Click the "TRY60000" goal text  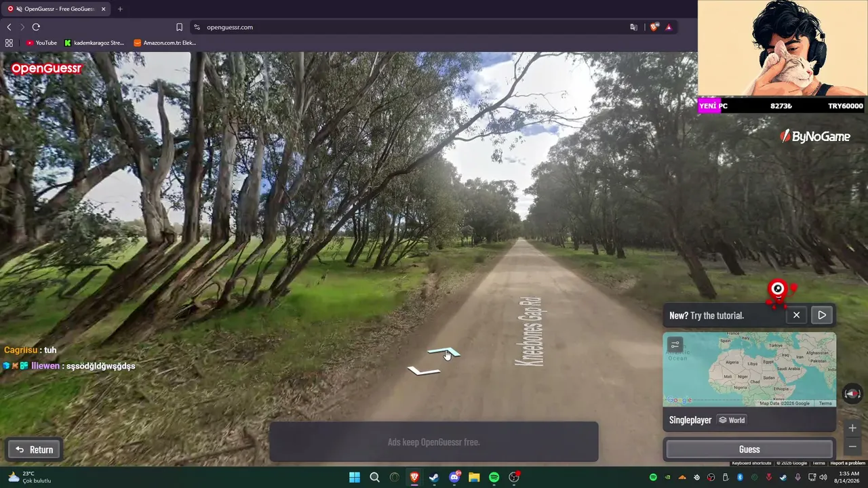coord(846,106)
